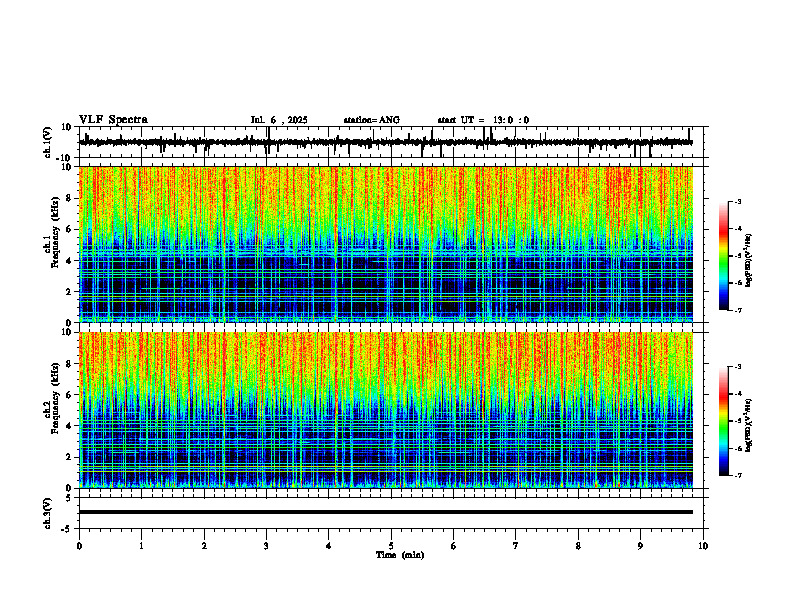Click inside the ch.2 frequency spectrogram
The image size is (792, 612).
click(x=385, y=410)
